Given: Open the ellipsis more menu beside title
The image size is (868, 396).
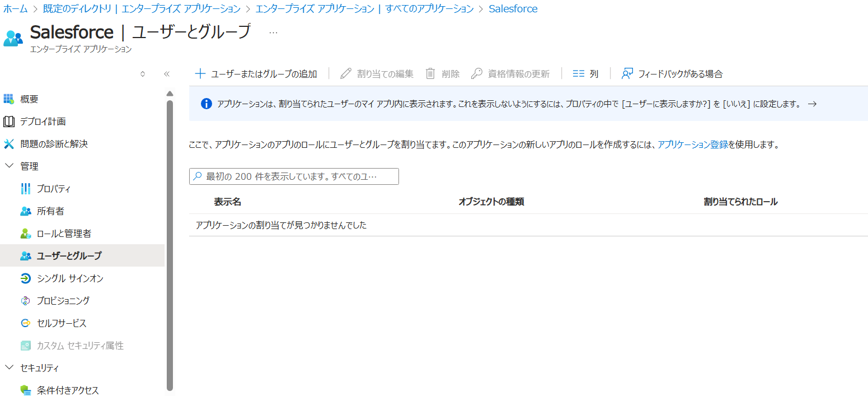Looking at the screenshot, I should coord(273,32).
